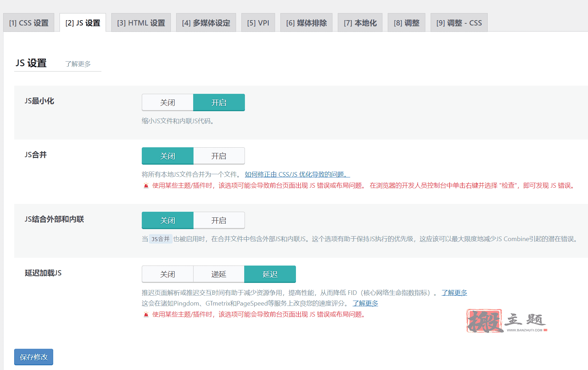
Task: Open the [8] 调整 tab
Action: [x=407, y=23]
